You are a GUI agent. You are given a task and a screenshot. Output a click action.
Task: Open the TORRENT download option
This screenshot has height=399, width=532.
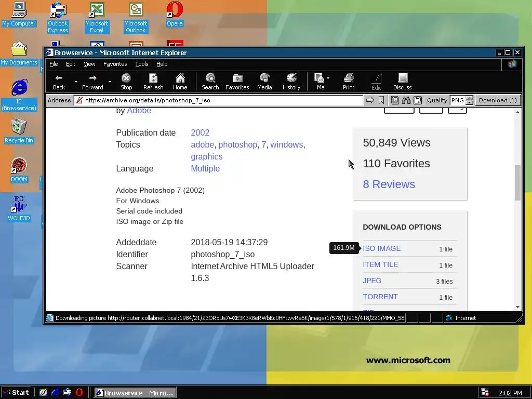point(380,297)
